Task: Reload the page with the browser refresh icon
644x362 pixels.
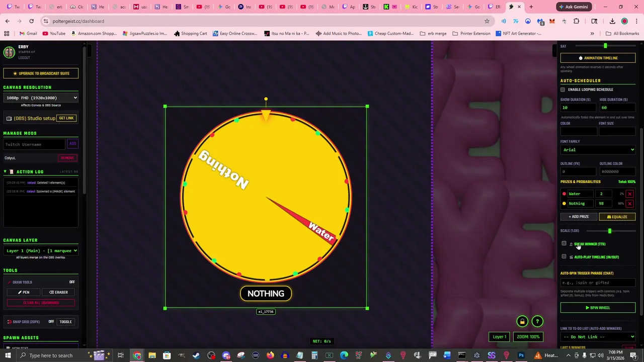Action: pyautogui.click(x=31, y=21)
